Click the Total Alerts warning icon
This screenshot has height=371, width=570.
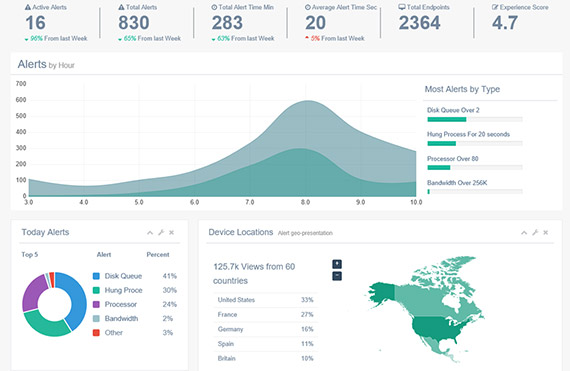pos(121,7)
